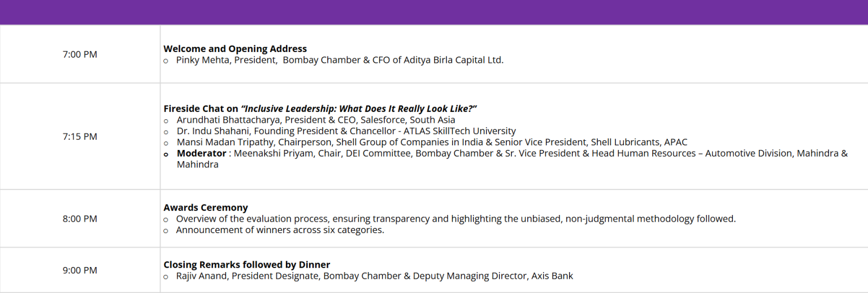The image size is (868, 293).
Task: Click the 8:00 PM time cell
Action: click(80, 218)
